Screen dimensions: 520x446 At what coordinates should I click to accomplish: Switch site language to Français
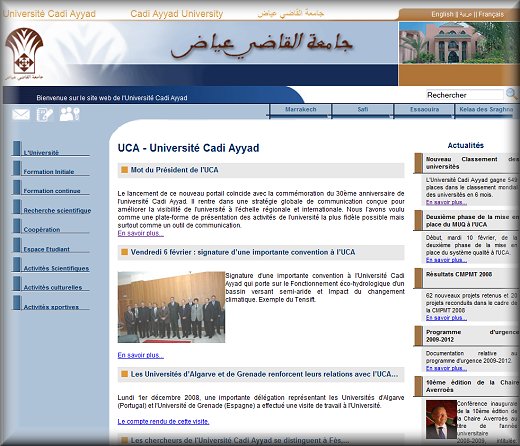click(491, 14)
